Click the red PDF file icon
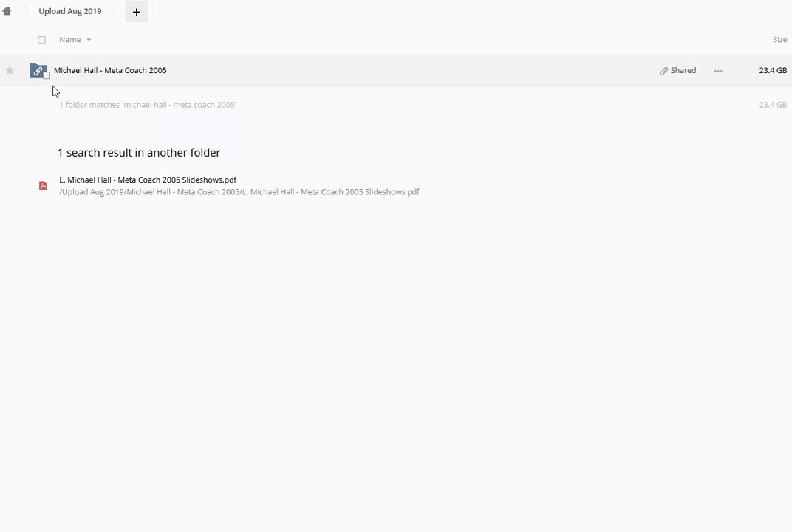Viewport: 792px width, 532px height. (x=43, y=185)
